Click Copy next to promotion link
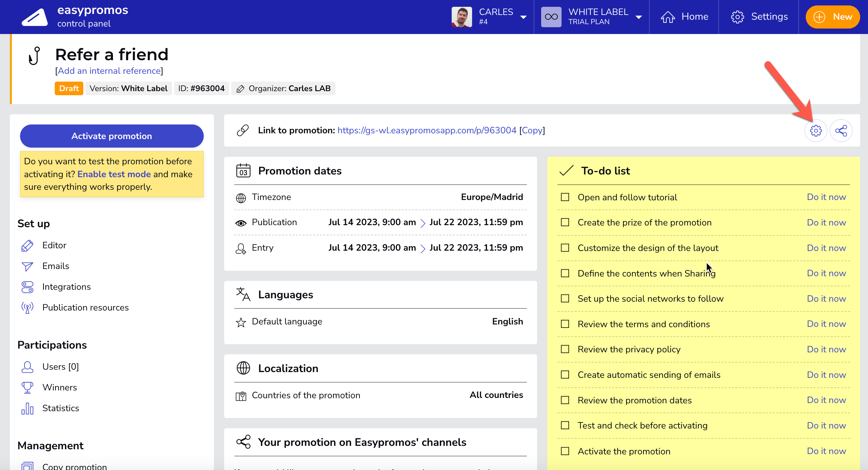This screenshot has width=868, height=470. tap(532, 130)
